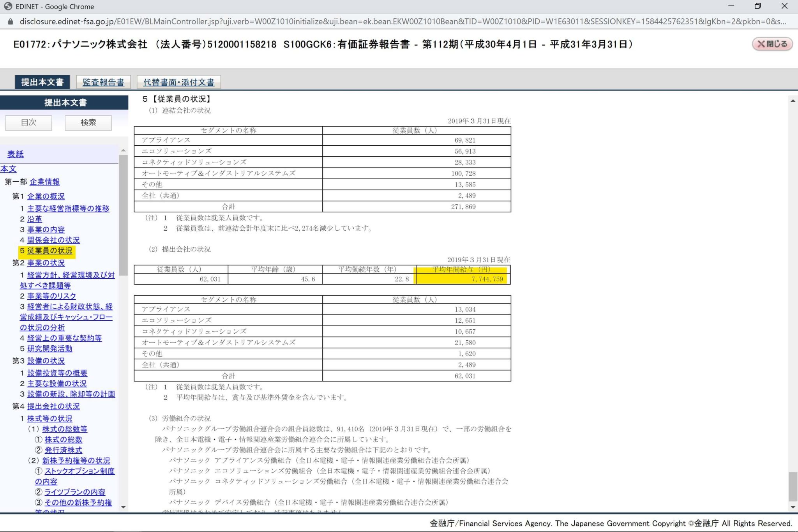Image resolution: width=798 pixels, height=532 pixels.
Task: Open the 事業等のリスク link
Action: click(51, 296)
